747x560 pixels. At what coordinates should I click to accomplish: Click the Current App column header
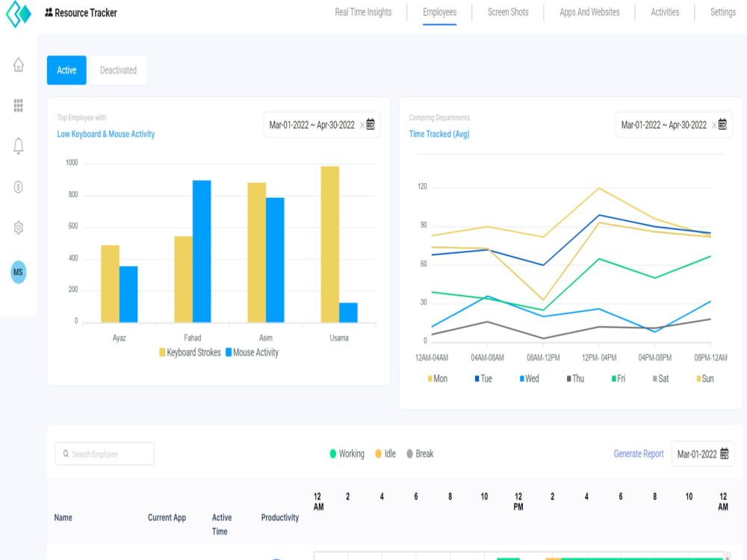[x=167, y=517]
